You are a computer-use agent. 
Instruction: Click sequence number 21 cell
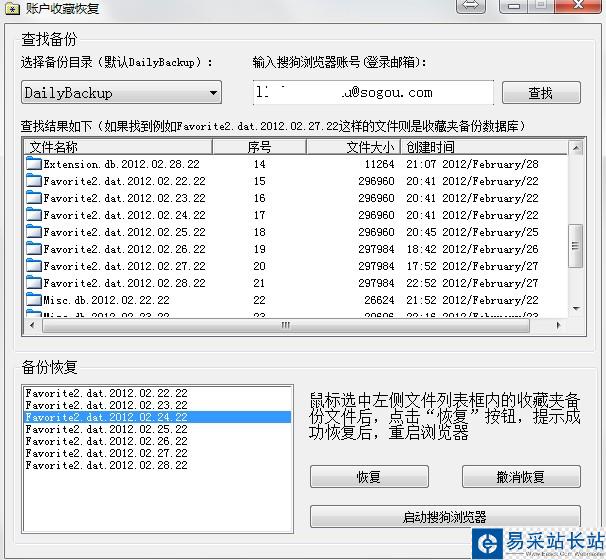[x=259, y=283]
